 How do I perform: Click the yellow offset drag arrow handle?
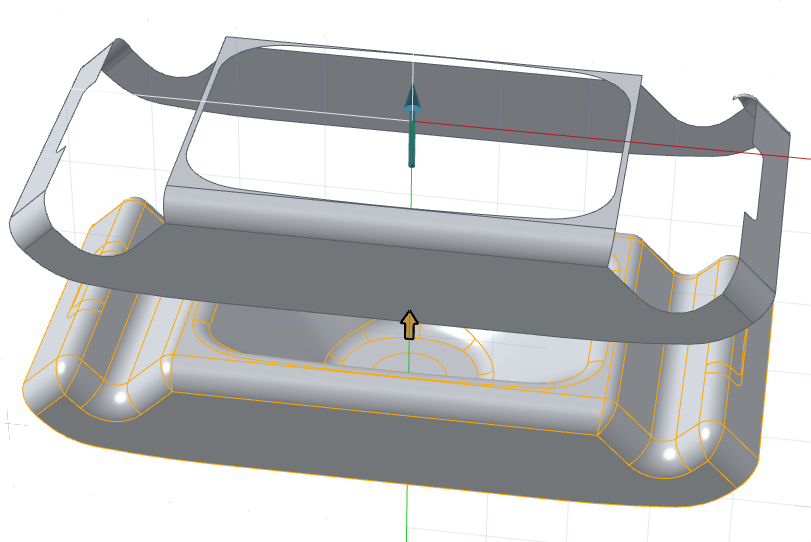click(409, 325)
